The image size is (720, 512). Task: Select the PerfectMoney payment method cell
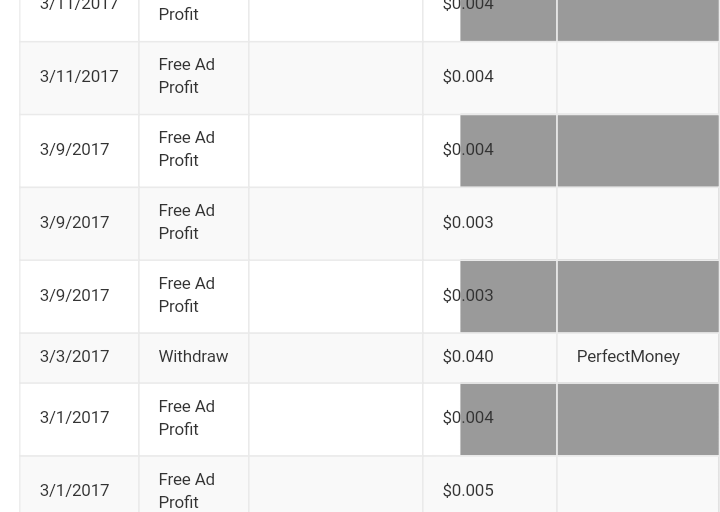tap(628, 357)
